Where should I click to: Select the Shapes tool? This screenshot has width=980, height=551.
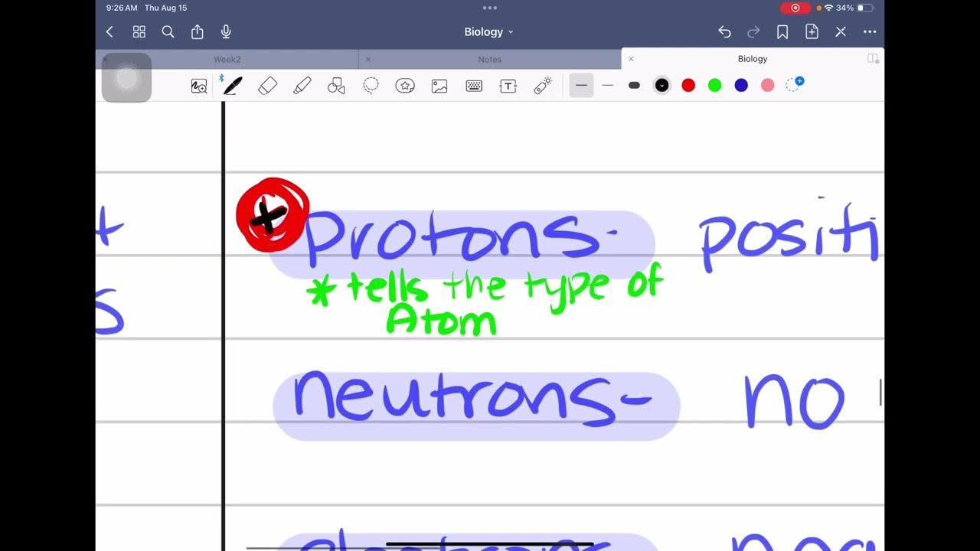[336, 86]
